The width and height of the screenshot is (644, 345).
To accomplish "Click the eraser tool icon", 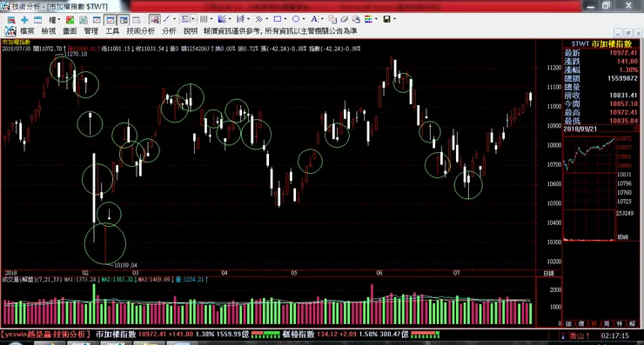I will (x=344, y=19).
